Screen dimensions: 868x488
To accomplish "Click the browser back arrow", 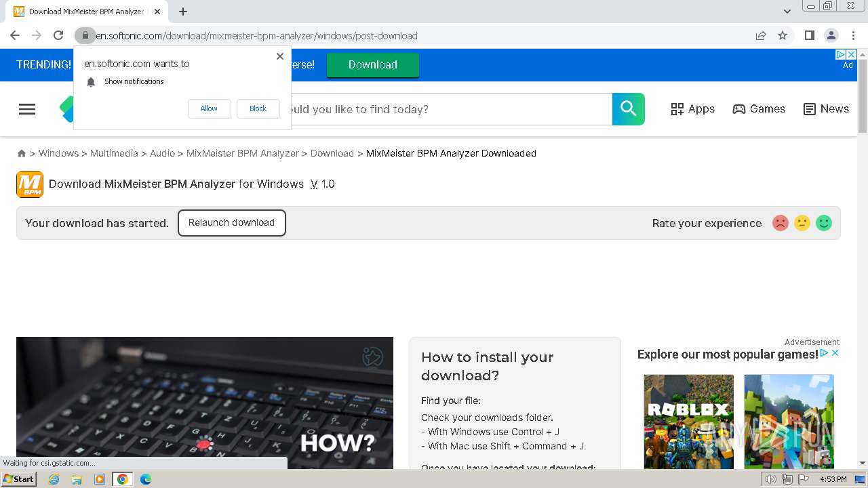I will coord(15,35).
